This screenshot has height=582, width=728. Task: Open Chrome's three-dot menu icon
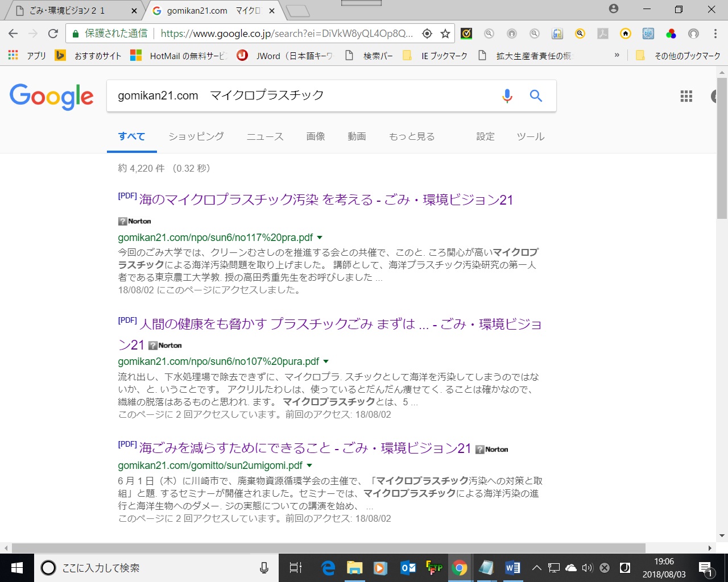point(715,34)
